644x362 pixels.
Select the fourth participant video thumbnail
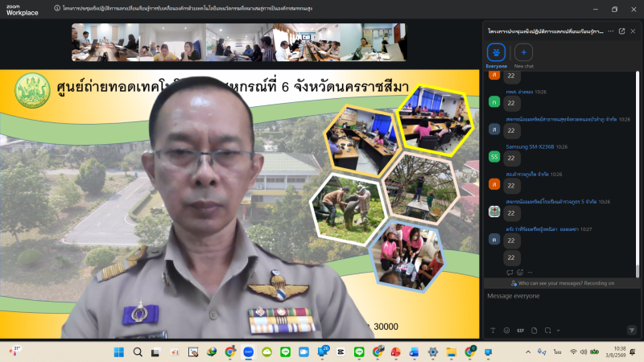pyautogui.click(x=307, y=43)
